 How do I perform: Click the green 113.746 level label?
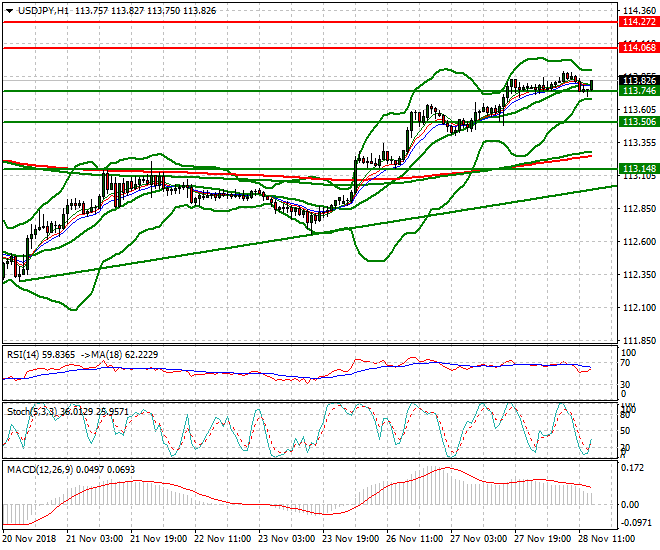point(639,91)
